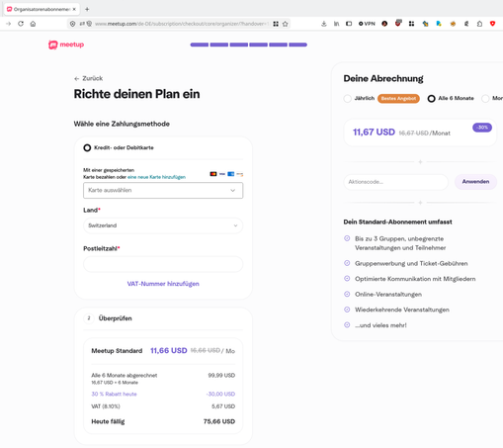
Task: Click the red shield extension icon
Action: (x=492, y=24)
